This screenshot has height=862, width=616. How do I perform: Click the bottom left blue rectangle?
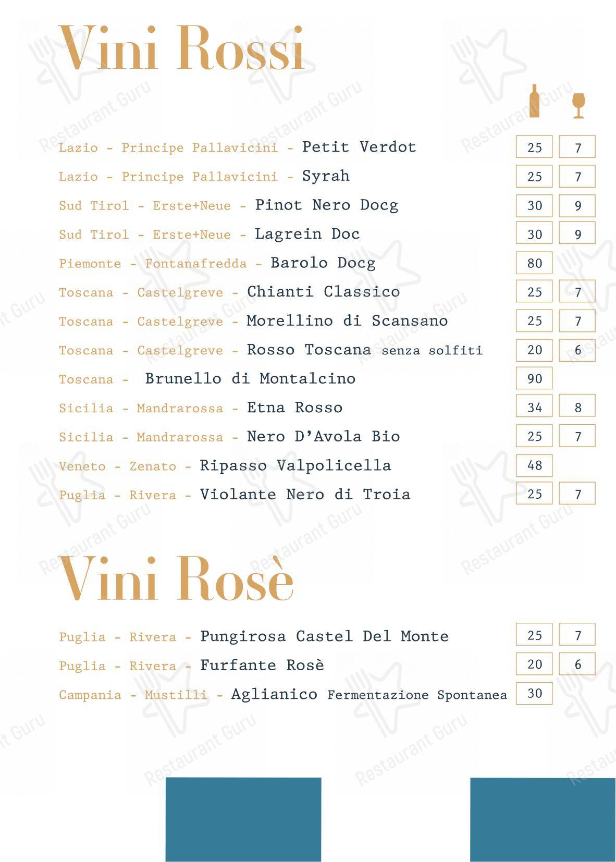[x=243, y=819]
